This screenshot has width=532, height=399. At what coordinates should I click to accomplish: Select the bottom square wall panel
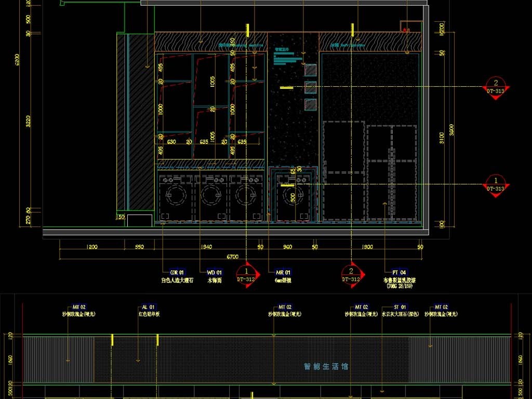tap(311, 104)
